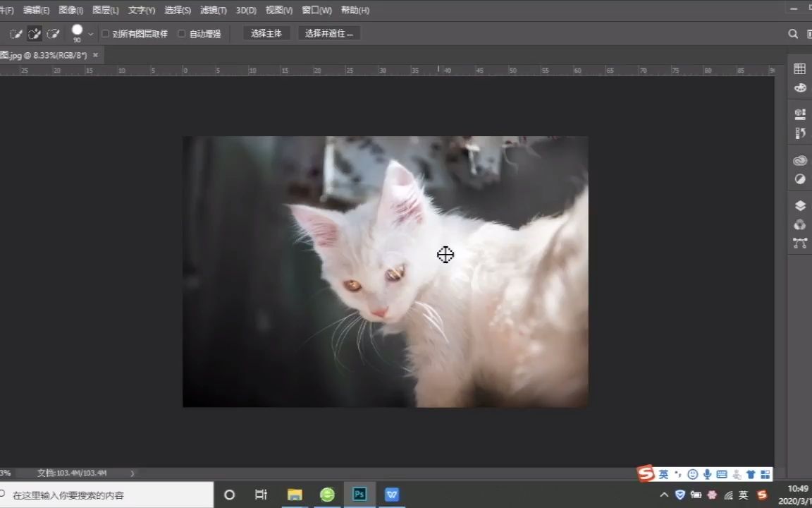Open the Color panel from the right sidebar
Screen dimensions: 812x508
(799, 87)
